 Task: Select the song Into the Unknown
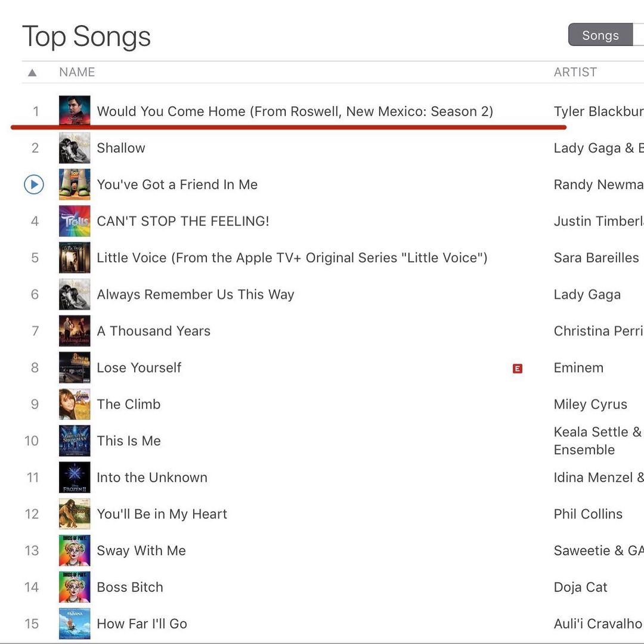point(152,478)
